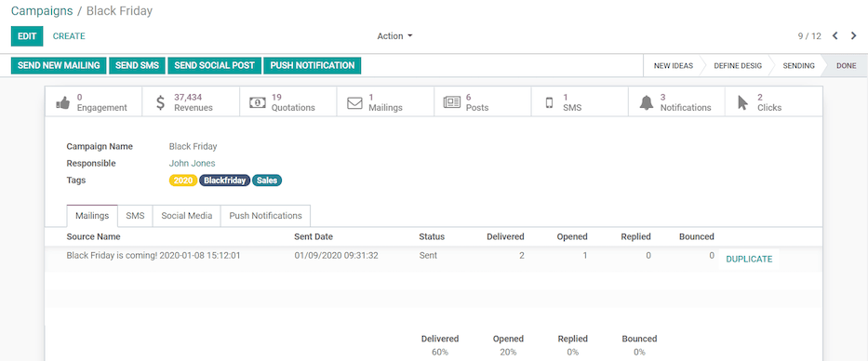868x361 pixels.
Task: Sort by Sent Date column header
Action: point(314,236)
